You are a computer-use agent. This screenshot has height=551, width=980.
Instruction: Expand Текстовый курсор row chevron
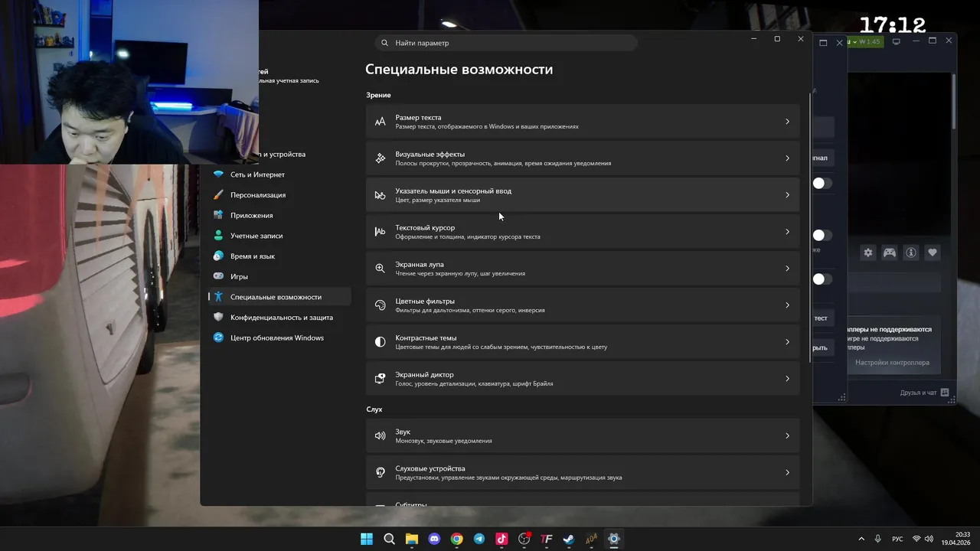[787, 232]
